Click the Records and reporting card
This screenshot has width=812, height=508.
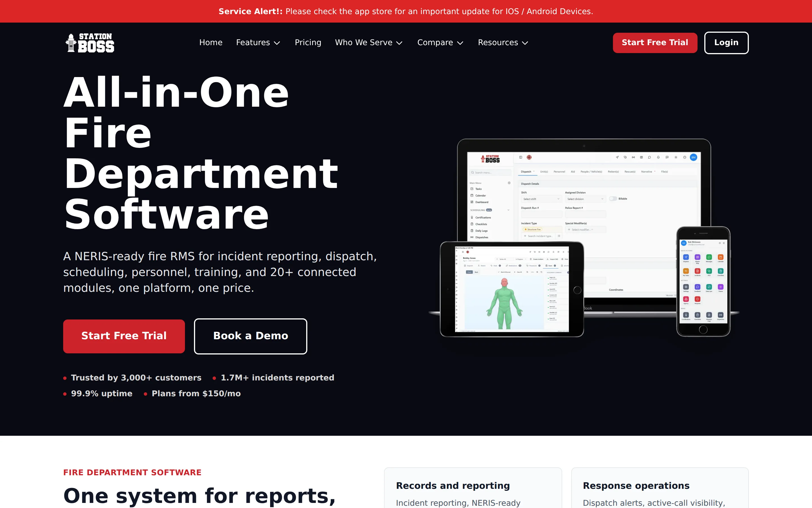tap(473, 488)
